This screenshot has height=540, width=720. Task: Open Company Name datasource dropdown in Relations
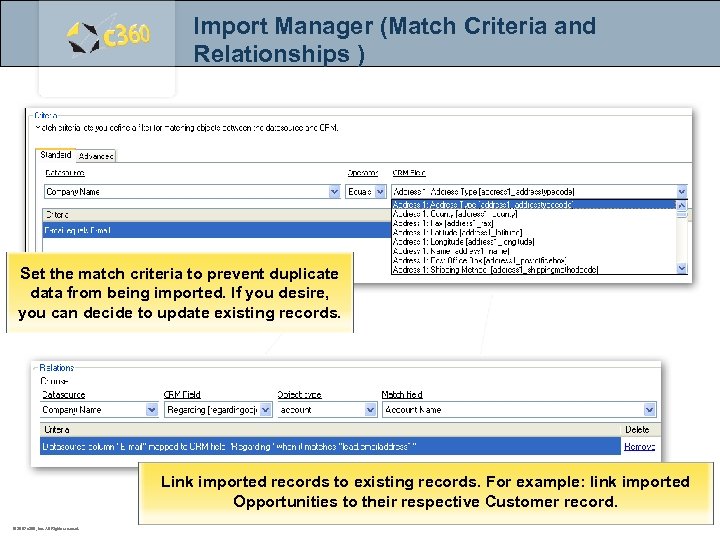(x=152, y=410)
